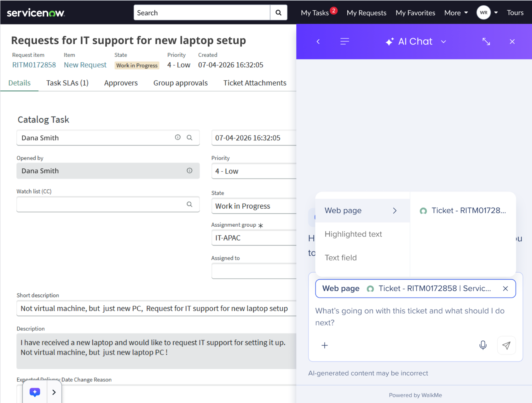Screen dimensions: 532x403
Task: Click the Work in Progress state badge
Action: pyautogui.click(x=137, y=65)
